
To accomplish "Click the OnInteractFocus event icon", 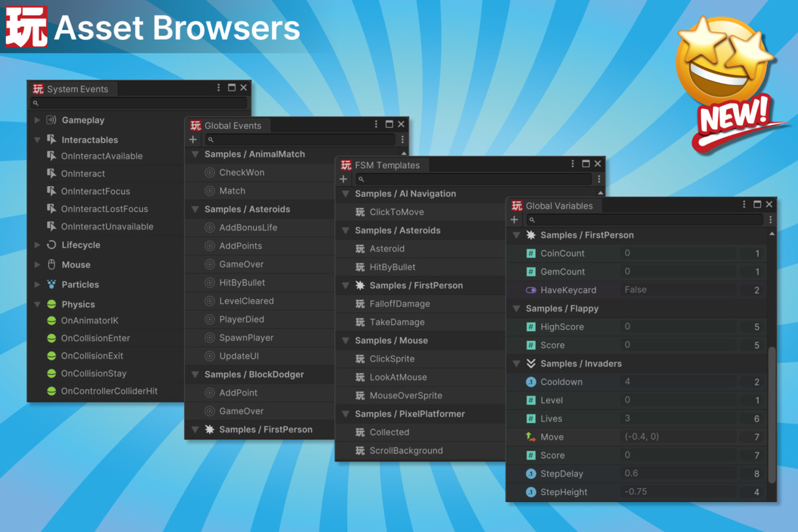I will coord(51,191).
